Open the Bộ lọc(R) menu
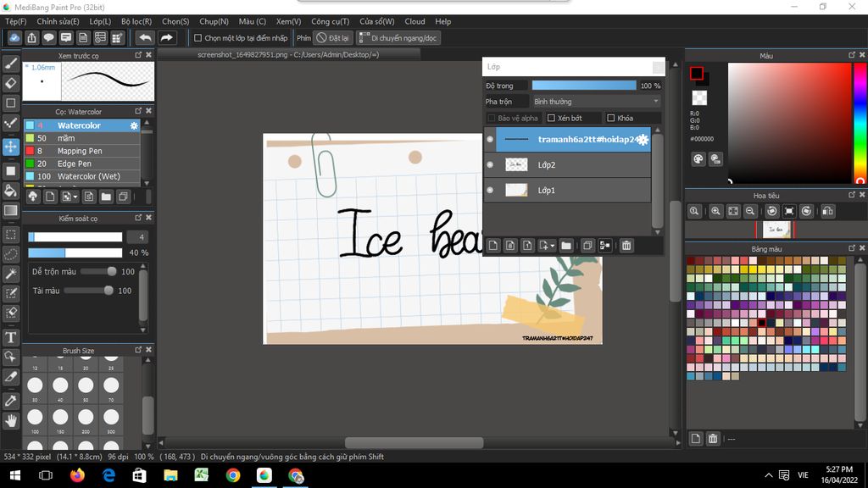 pyautogui.click(x=136, y=21)
